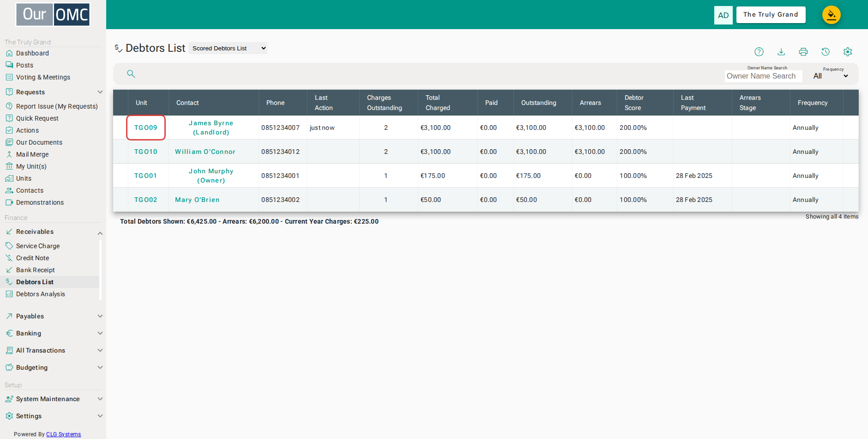This screenshot has height=439, width=868.
Task: Click the Mail Merge sidebar icon
Action: pos(9,154)
